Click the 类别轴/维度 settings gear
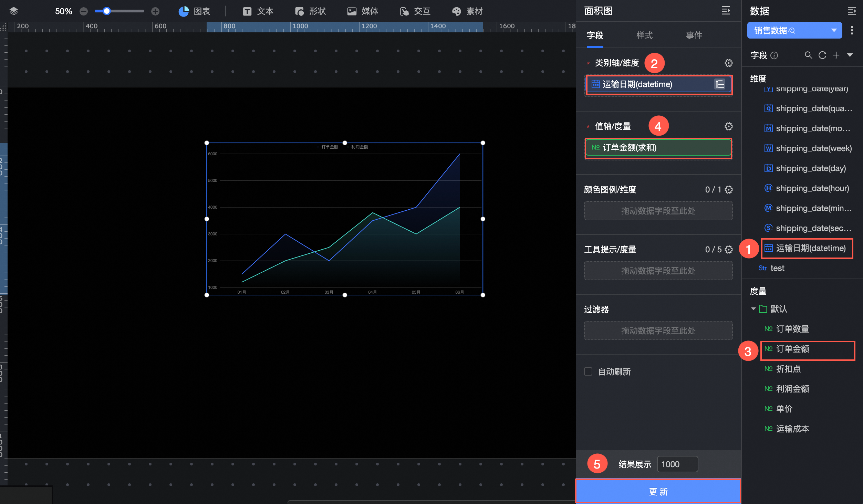863x504 pixels. pos(728,63)
